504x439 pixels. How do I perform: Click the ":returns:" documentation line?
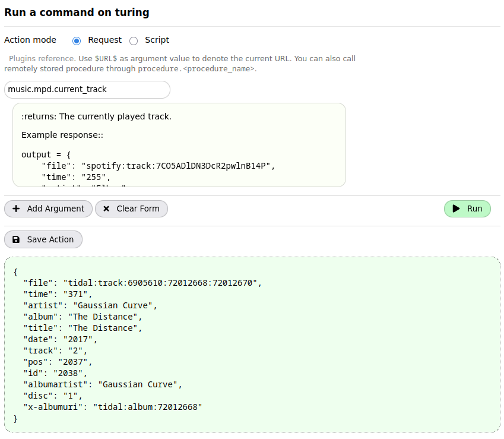tap(96, 116)
